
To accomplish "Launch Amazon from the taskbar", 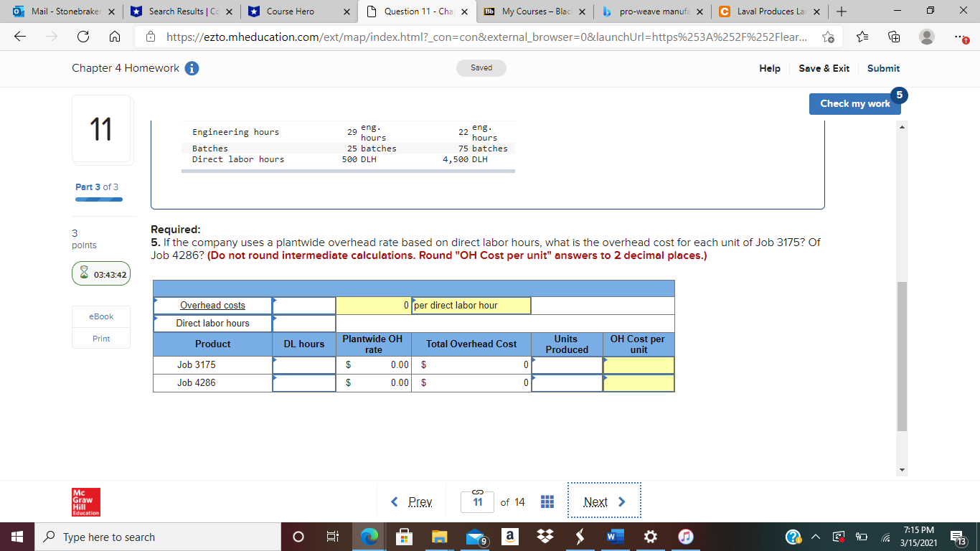I will pyautogui.click(x=509, y=537).
